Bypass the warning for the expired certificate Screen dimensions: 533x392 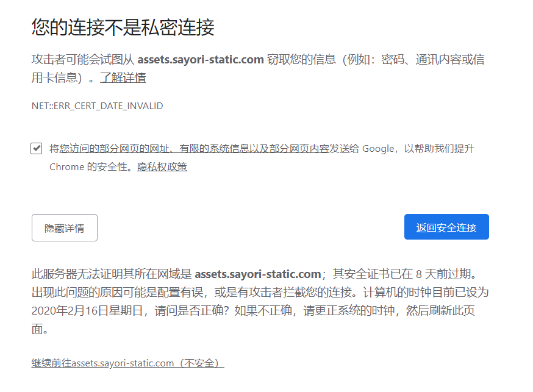pos(128,362)
